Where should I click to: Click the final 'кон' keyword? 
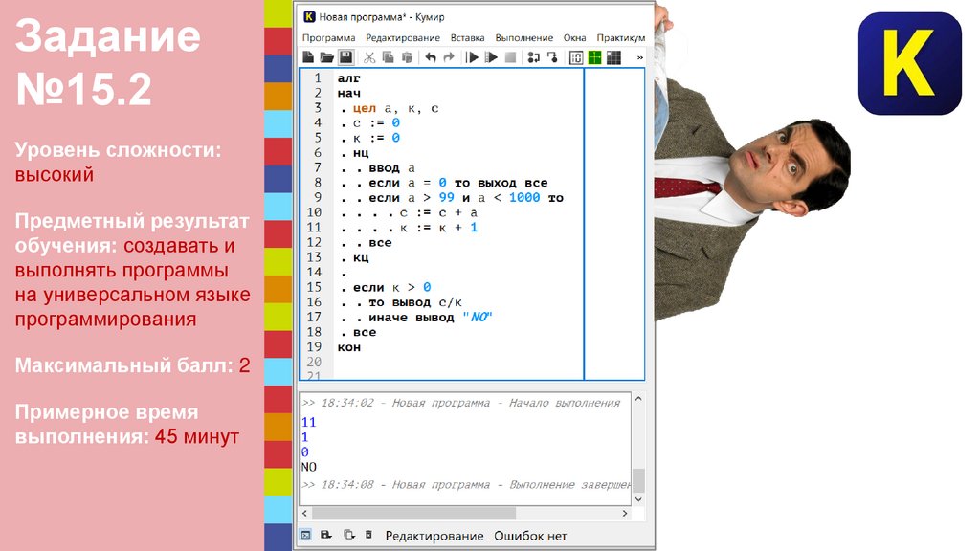point(348,347)
